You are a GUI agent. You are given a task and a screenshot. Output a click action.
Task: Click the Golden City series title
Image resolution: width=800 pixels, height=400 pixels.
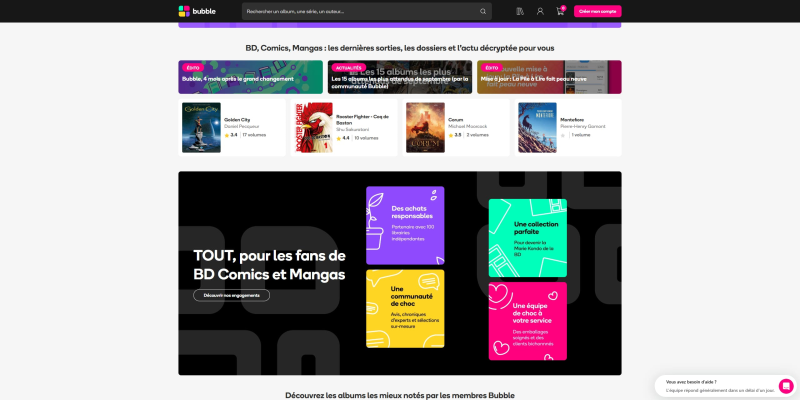click(237, 120)
